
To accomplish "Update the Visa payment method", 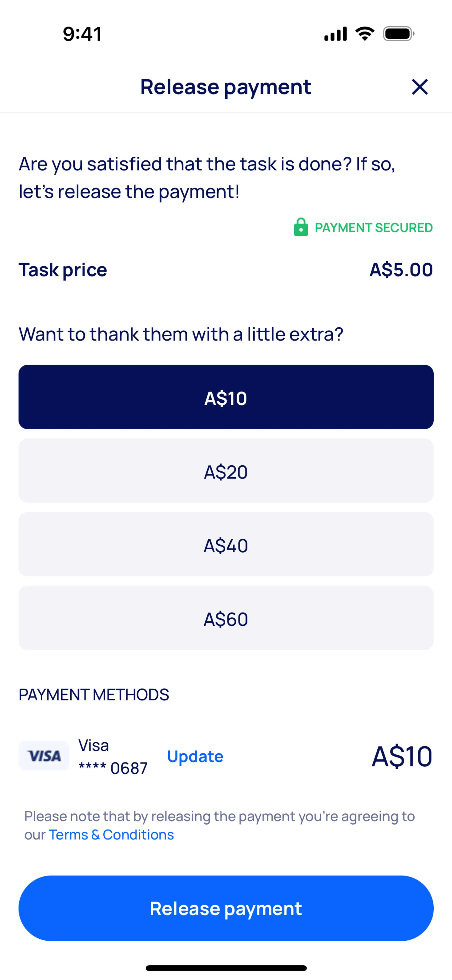I will [195, 756].
